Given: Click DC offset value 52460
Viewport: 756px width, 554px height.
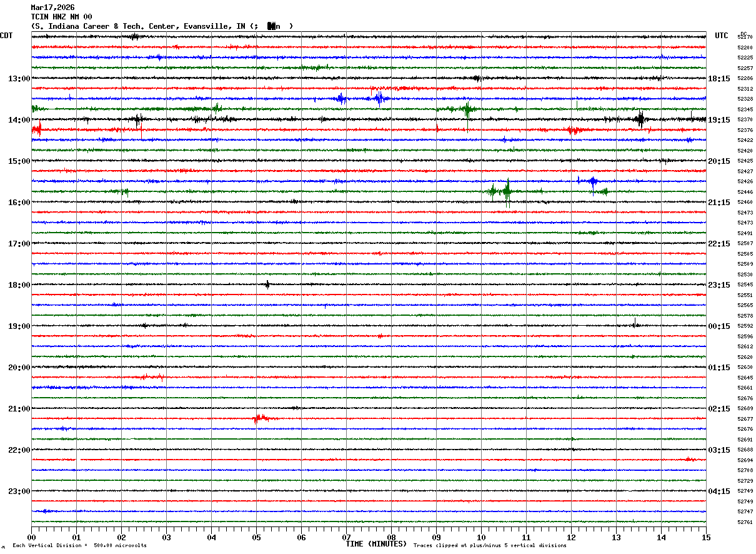Looking at the screenshot, I should point(745,203).
